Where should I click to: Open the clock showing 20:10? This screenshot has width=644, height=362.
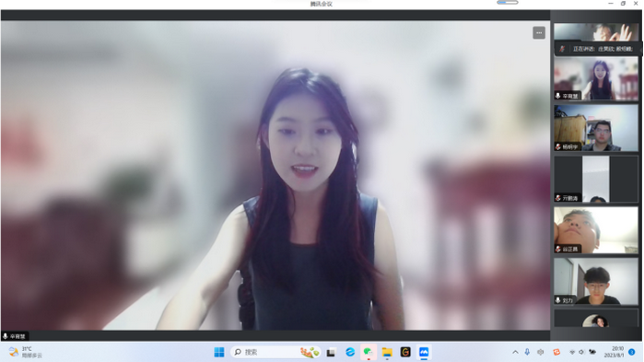click(615, 352)
